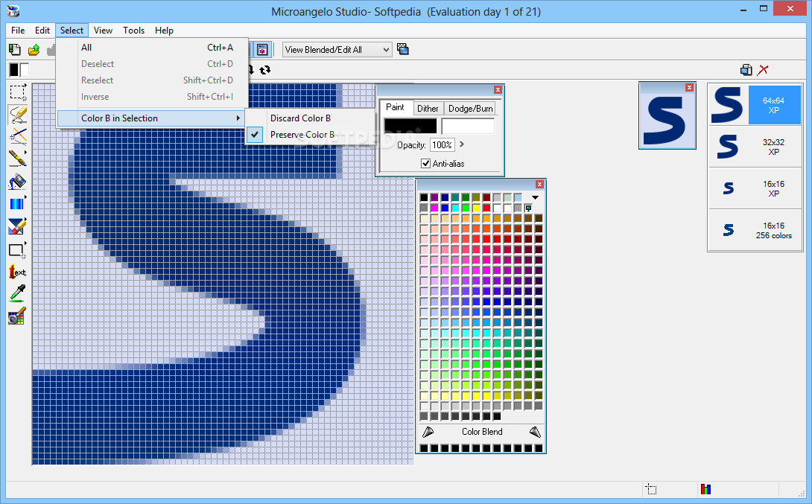The height and width of the screenshot is (504, 812).
Task: Open the palette options black triangle menu
Action: coord(535,198)
